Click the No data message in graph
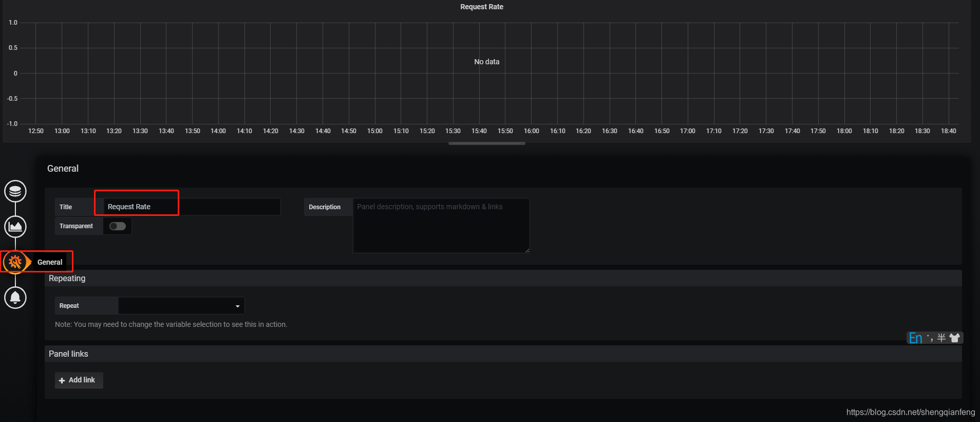This screenshot has height=422, width=980. (486, 62)
